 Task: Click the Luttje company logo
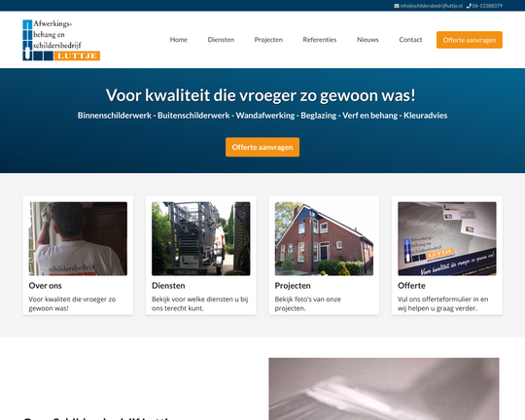[x=61, y=40]
